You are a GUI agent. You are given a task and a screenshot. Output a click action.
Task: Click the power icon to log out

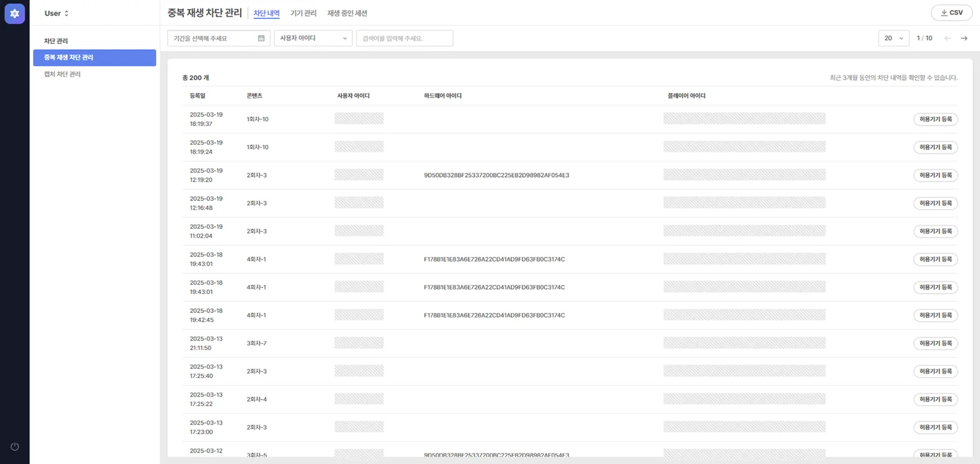pos(15,447)
